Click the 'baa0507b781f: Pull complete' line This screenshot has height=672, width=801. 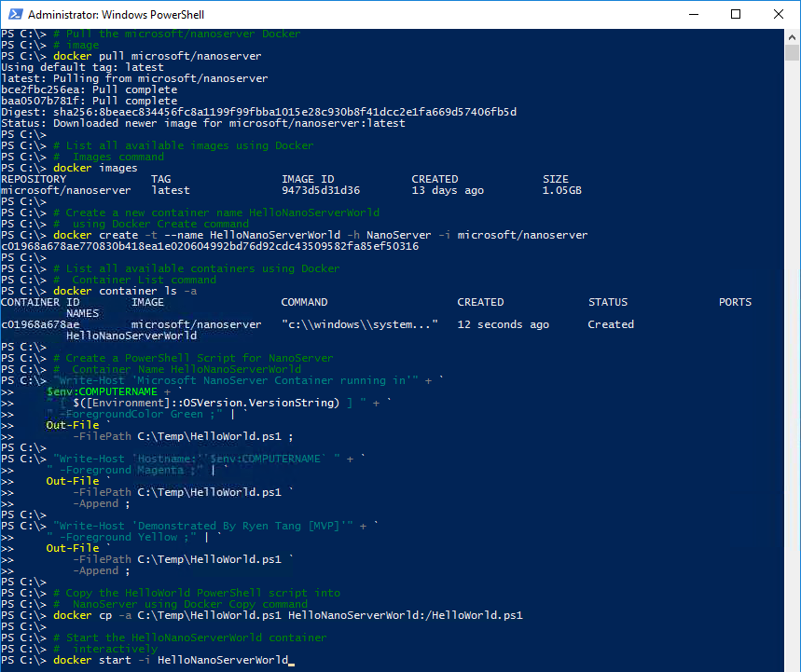(x=89, y=101)
